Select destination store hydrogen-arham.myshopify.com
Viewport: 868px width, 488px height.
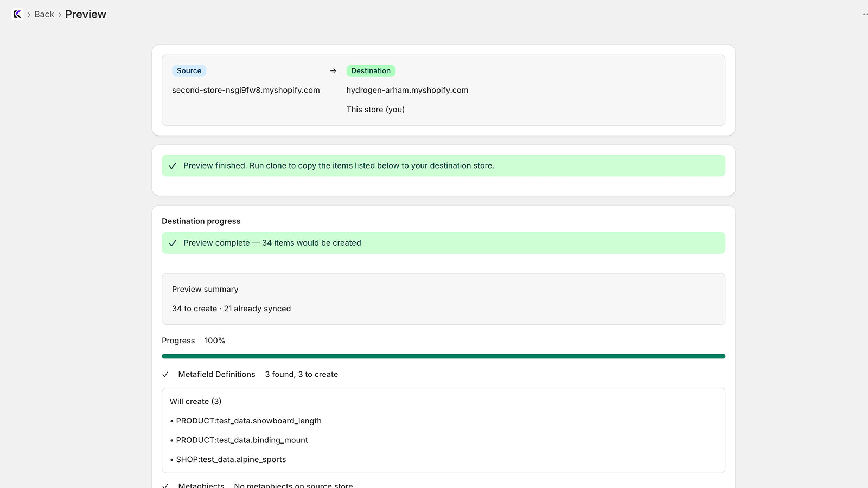coord(407,90)
